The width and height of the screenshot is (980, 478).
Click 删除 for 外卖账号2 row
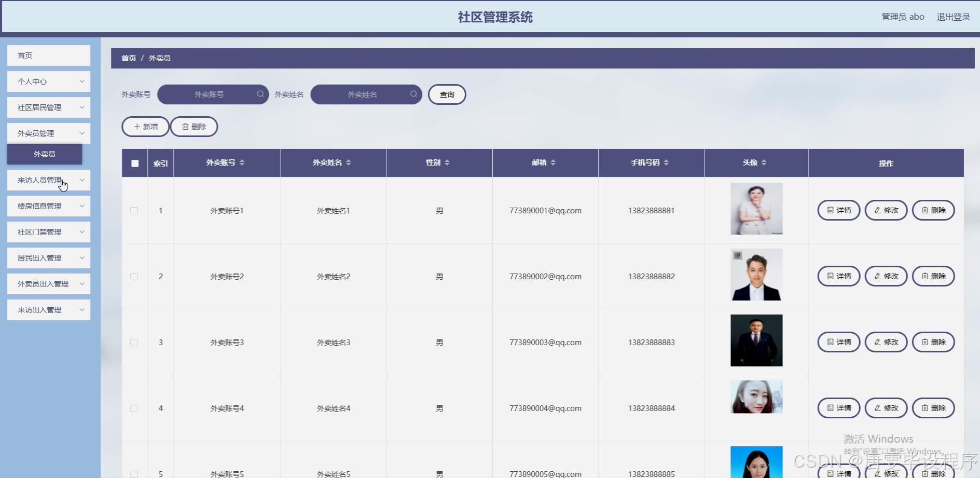point(933,276)
